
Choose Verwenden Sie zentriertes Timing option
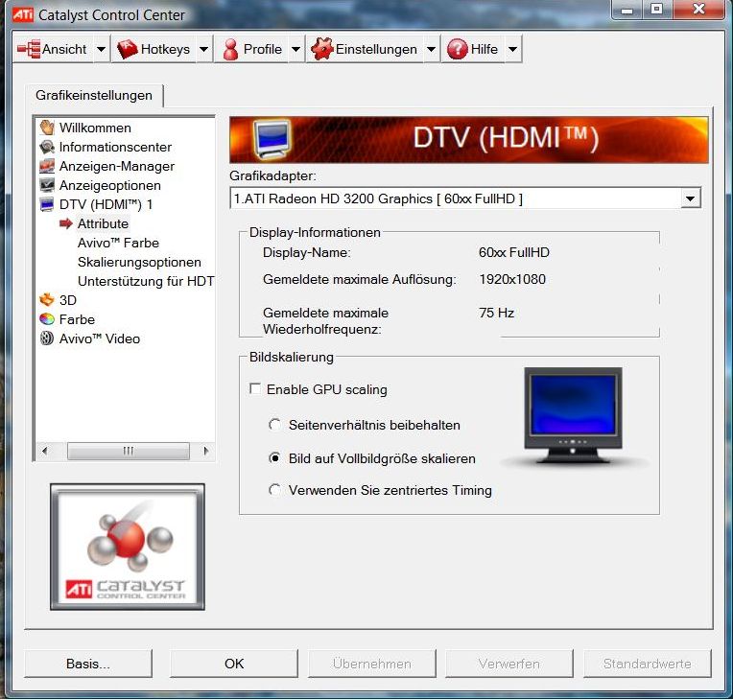click(275, 490)
